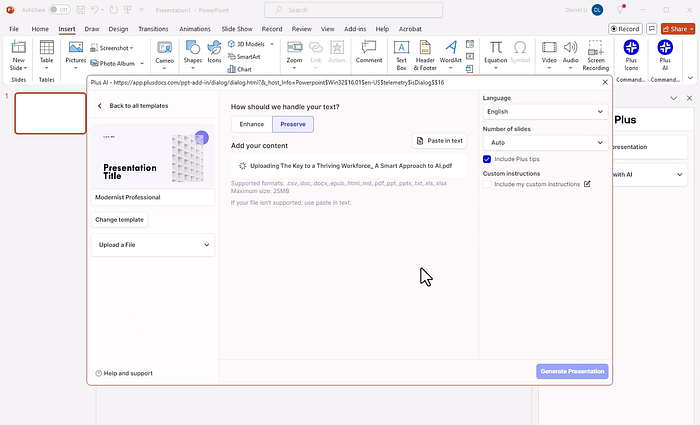Insert a Chart
Viewport: 700px width, 425px height.
click(x=240, y=69)
